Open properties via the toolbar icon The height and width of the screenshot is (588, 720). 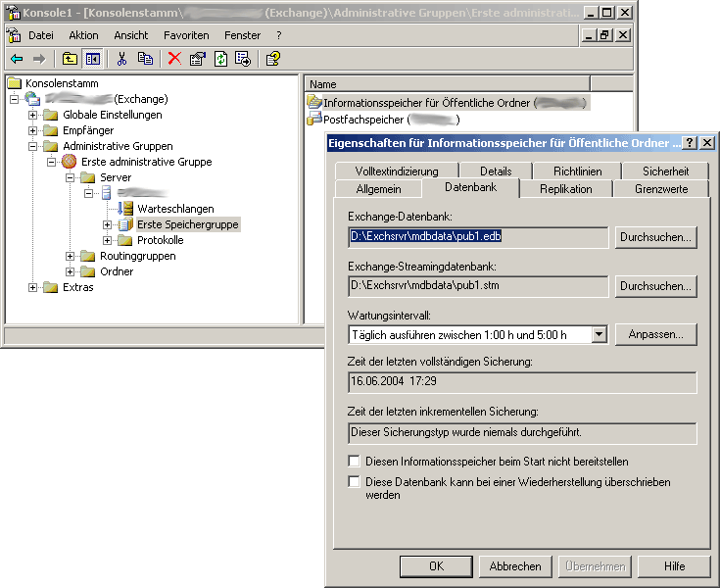pos(198,59)
